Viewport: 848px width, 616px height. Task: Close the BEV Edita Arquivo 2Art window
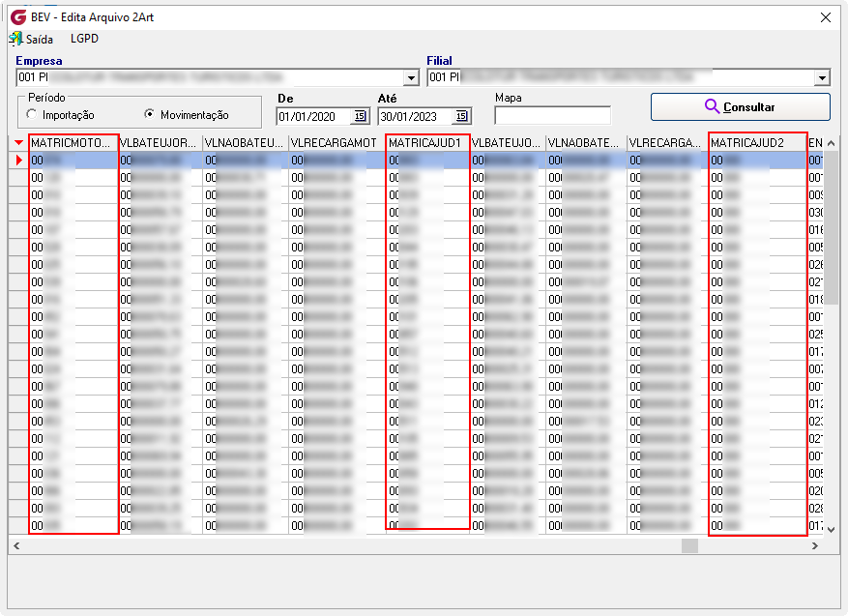826,17
